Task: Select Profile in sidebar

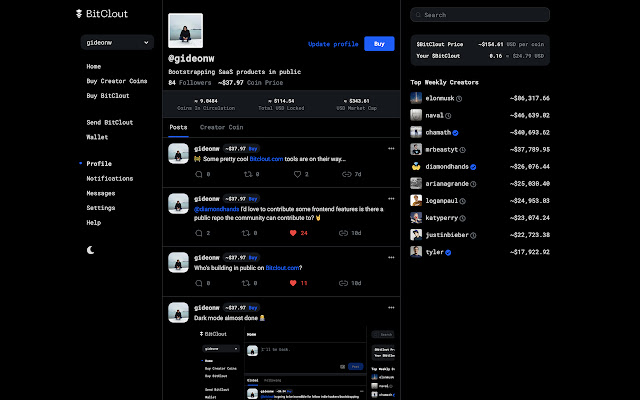Action: 99,164
